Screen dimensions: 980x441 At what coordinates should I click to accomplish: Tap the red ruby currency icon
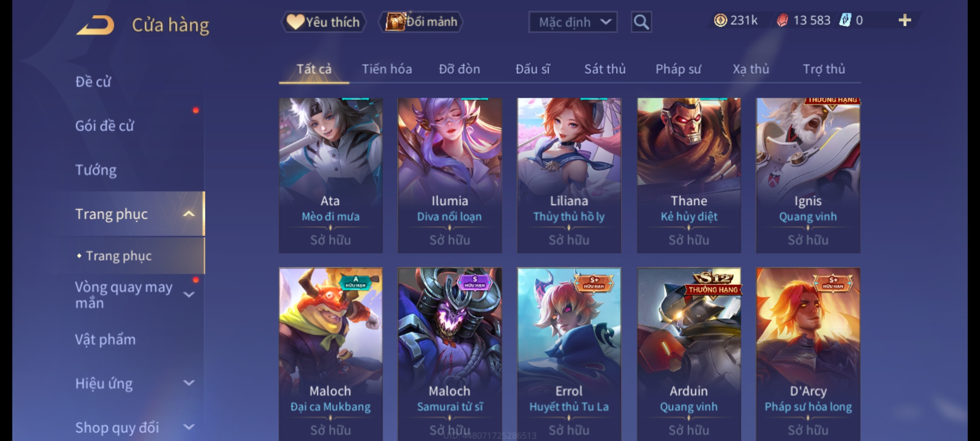(782, 20)
